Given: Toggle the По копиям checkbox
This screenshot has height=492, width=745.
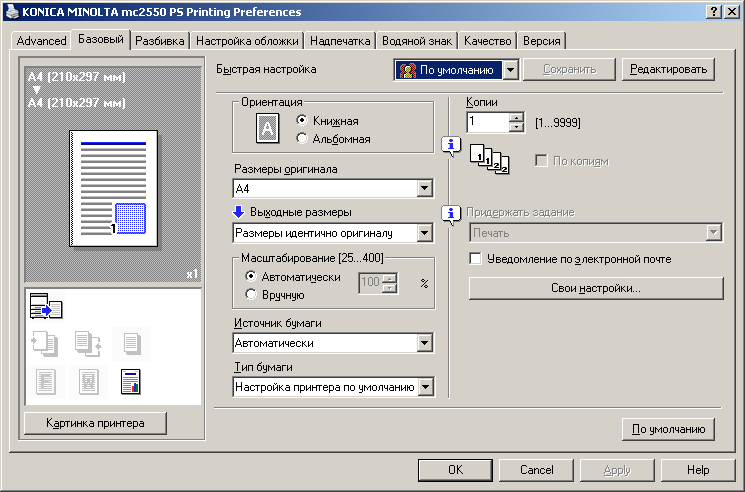Looking at the screenshot, I should 541,161.
